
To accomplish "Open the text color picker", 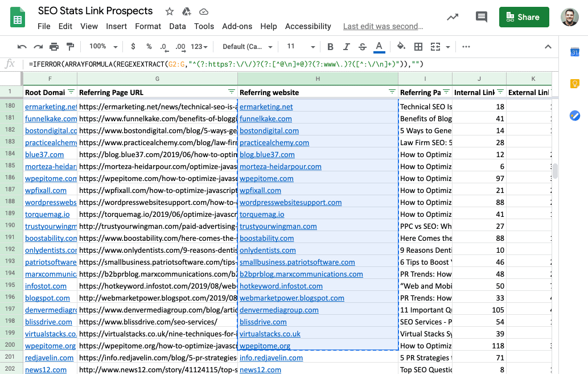I will 379,47.
